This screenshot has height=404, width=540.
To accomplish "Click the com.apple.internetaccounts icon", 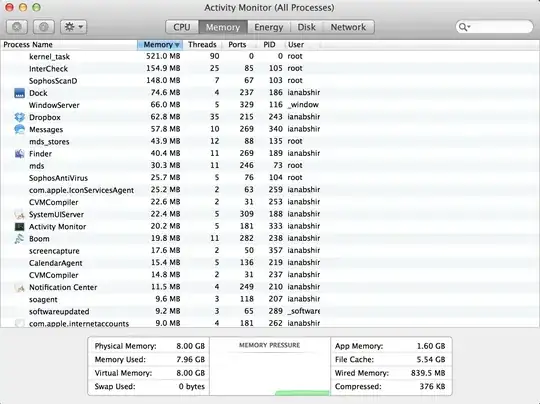I will pyautogui.click(x=19, y=323).
